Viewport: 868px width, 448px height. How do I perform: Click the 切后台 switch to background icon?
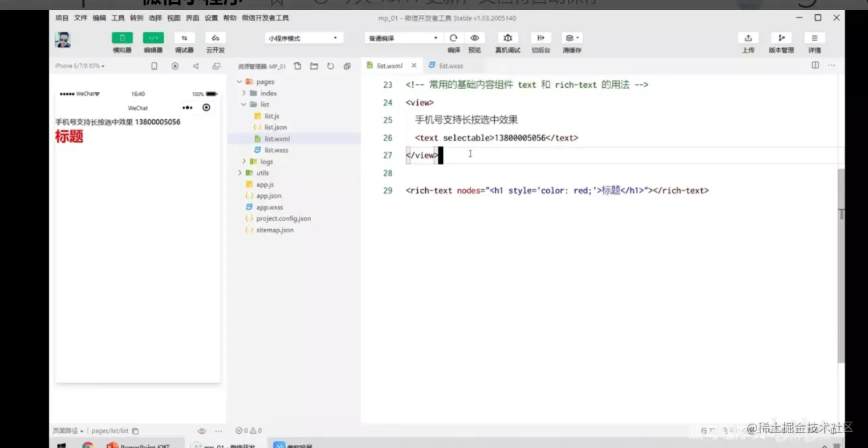coord(540,38)
